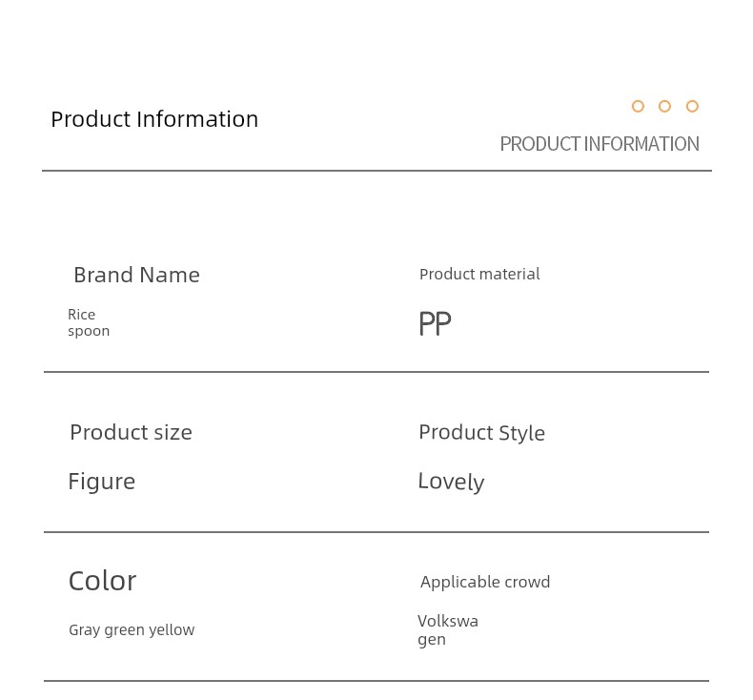Select the Applicable crowd label
The height and width of the screenshot is (700, 753).
[485, 583]
